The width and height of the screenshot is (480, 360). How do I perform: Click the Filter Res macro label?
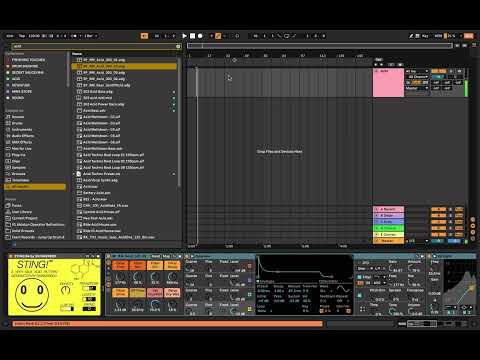pyautogui.click(x=138, y=265)
